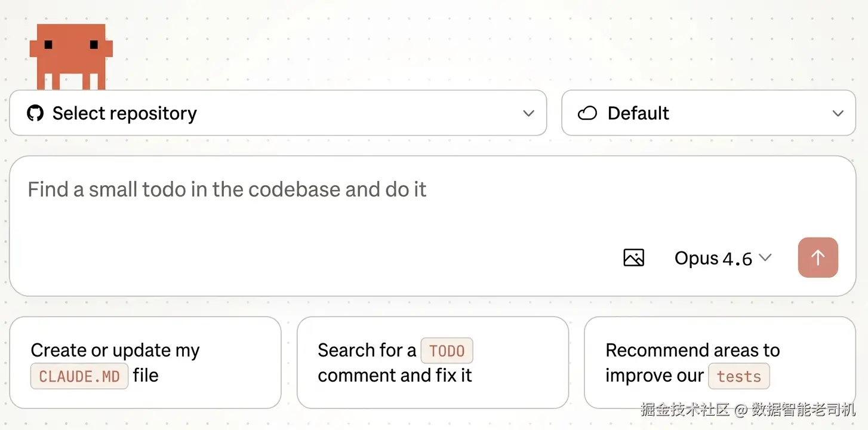Click the "Default" environment label
The height and width of the screenshot is (430, 868).
point(638,113)
